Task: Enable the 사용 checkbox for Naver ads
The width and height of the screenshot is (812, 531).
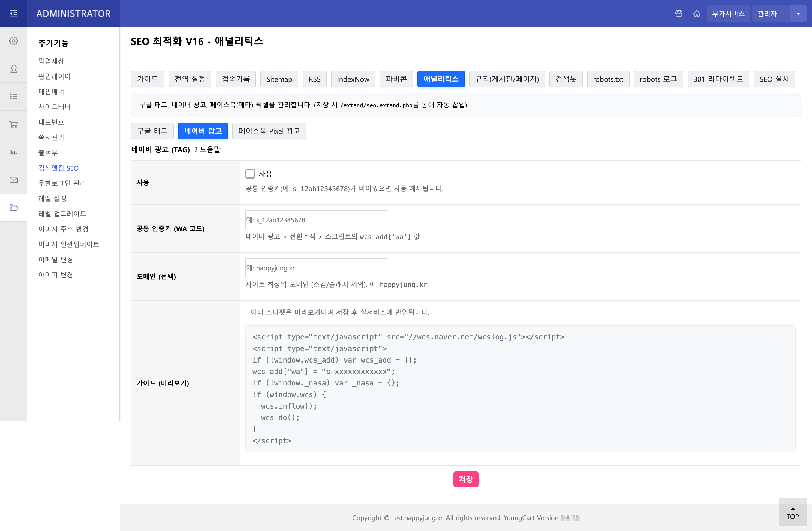Action: point(250,173)
